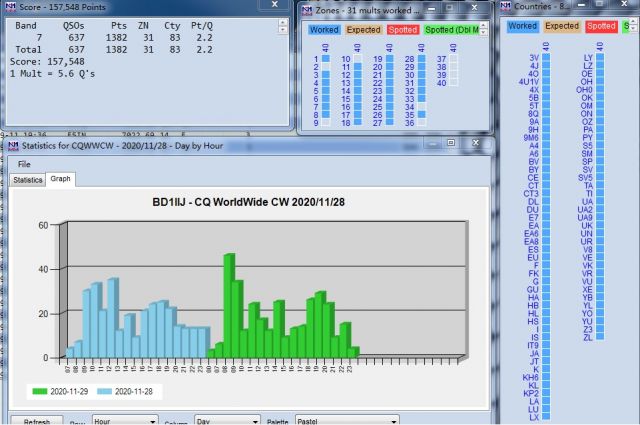640x425 pixels.
Task: Click the Worked legend in Zones window
Action: (x=324, y=30)
